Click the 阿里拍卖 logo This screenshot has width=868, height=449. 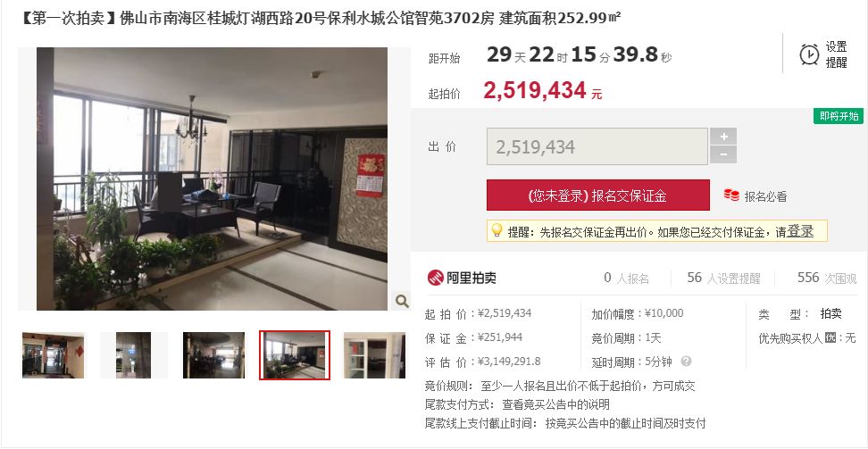point(462,278)
